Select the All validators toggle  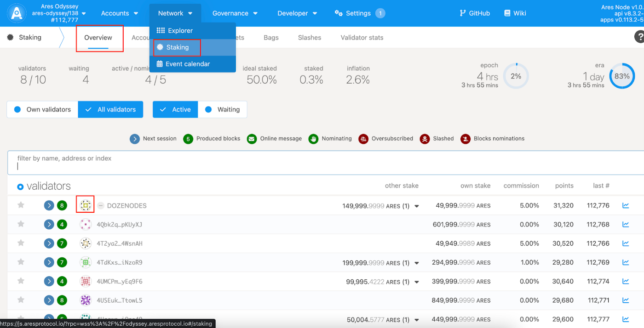tap(110, 109)
